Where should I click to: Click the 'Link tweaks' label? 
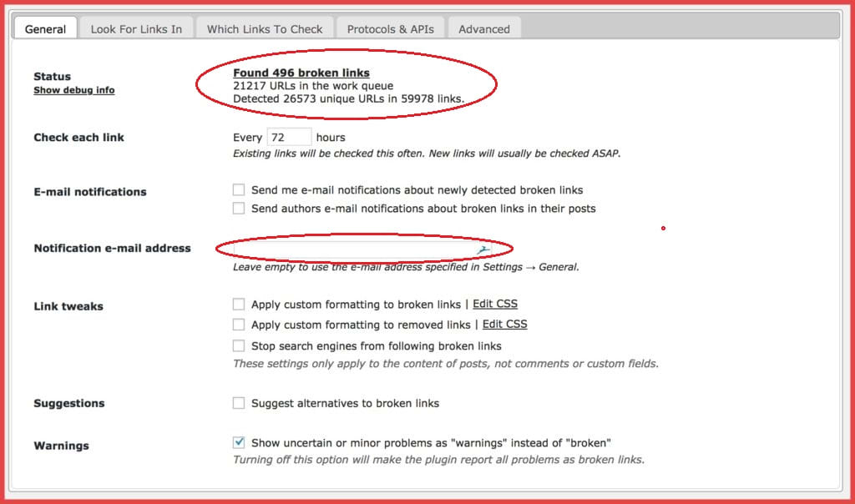pyautogui.click(x=68, y=306)
